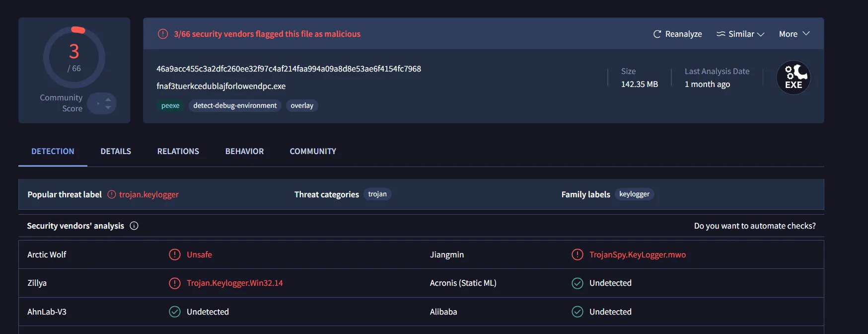Viewport: 868px width, 334px height.
Task: Click 'Do you want to automate checks?' link
Action: pos(754,226)
